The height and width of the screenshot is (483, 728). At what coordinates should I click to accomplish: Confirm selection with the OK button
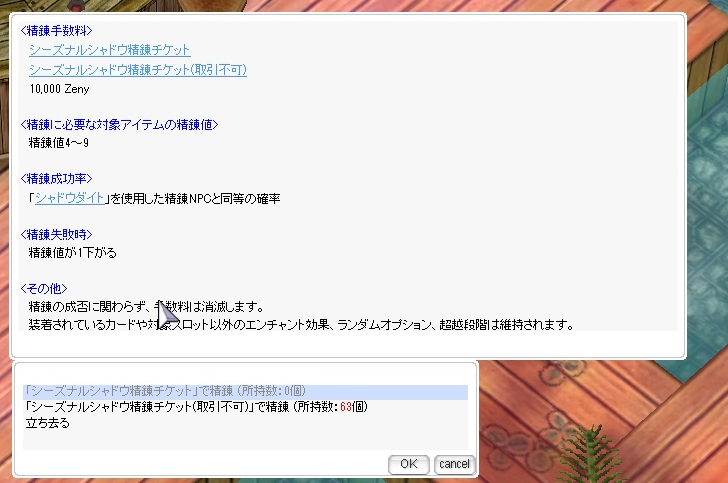click(x=409, y=464)
